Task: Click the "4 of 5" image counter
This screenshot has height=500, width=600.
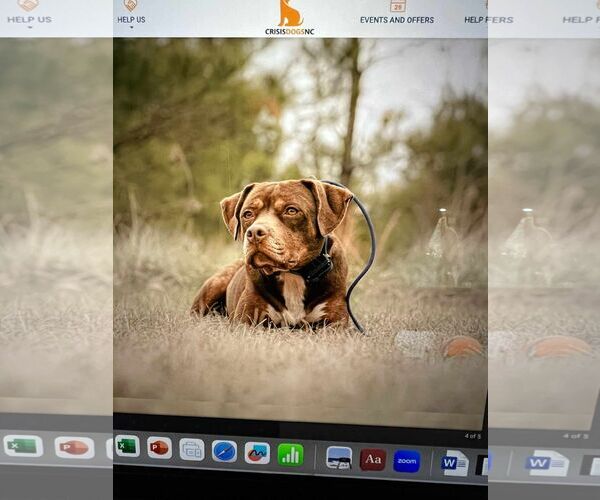Action: pos(473,436)
